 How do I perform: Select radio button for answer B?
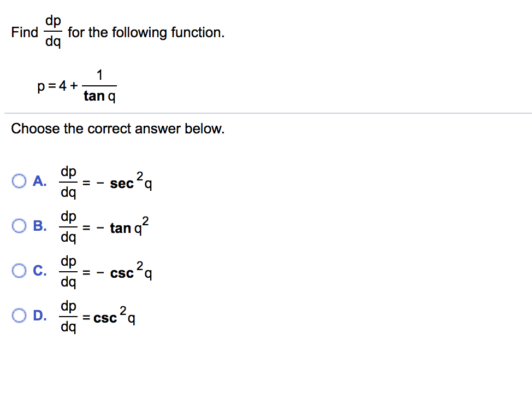19,225
